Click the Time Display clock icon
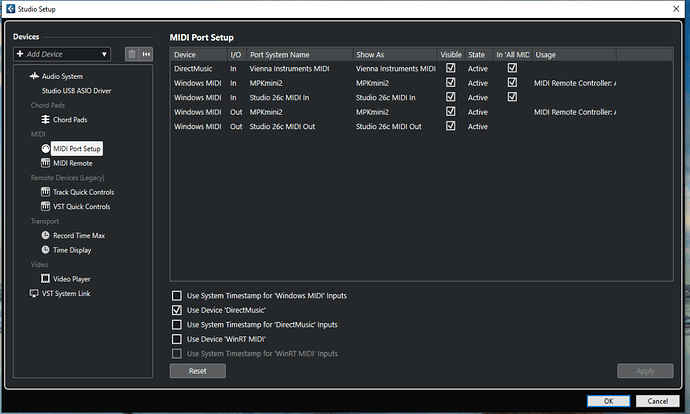Viewport: 690px width, 414px height. [45, 249]
